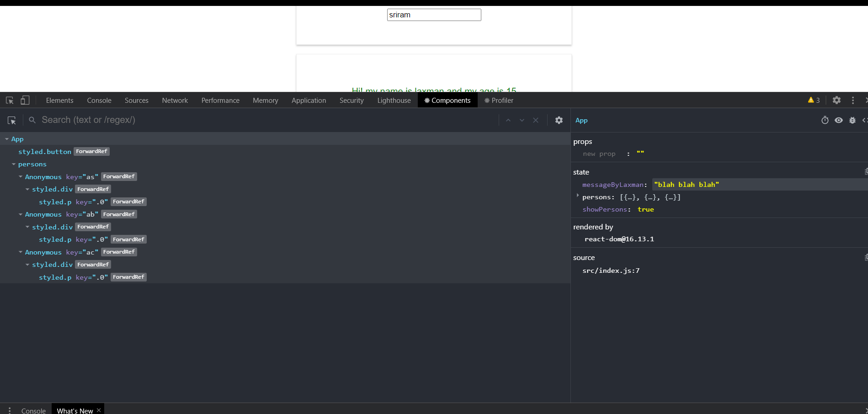Viewport: 868px width, 414px height.
Task: Click the react-dom@16.13.1 renderer entry
Action: coord(619,239)
